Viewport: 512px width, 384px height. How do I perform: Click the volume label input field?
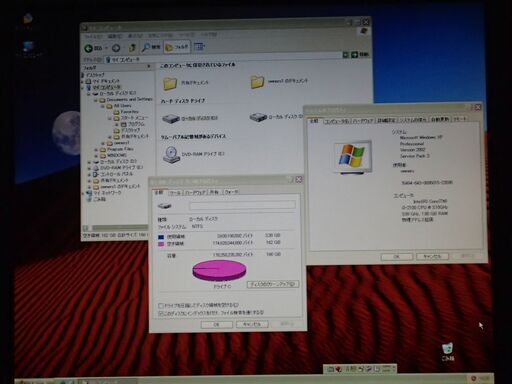pos(242,205)
